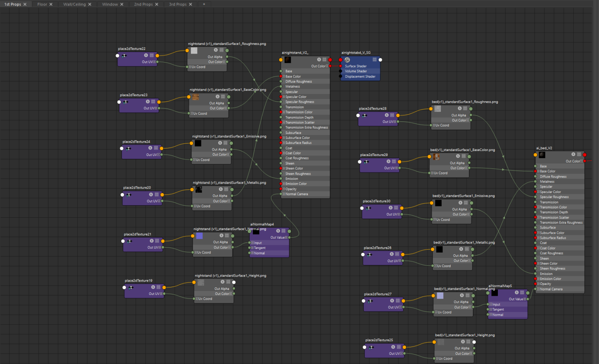The height and width of the screenshot is (364, 599).
Task: Close the Floor tab
Action: [x=51, y=4]
